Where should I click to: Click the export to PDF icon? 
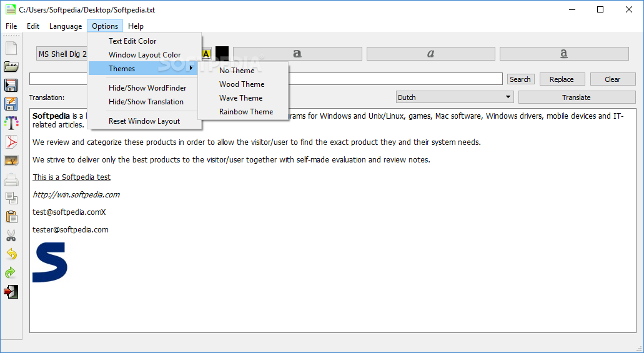click(x=11, y=142)
